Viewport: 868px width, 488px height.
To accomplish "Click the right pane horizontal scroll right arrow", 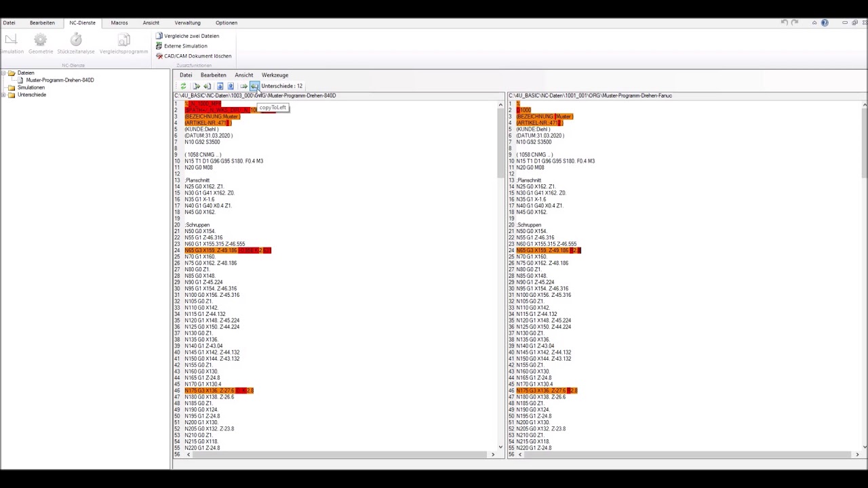I will (857, 455).
